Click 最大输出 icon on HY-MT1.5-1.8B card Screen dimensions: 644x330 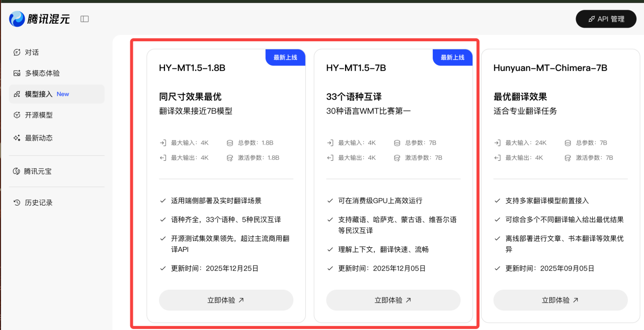tap(163, 158)
